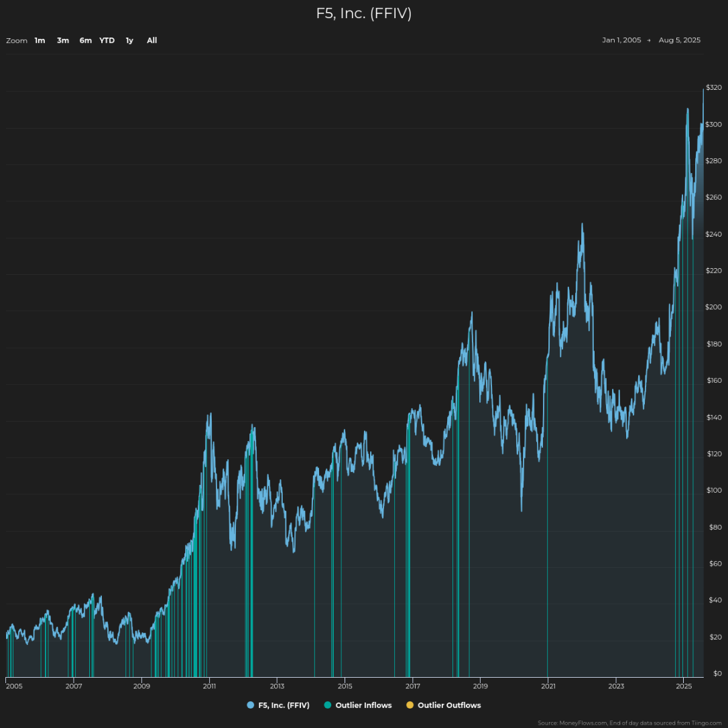This screenshot has height=728, width=728.
Task: Click the 2019 x-axis label
Action: point(481,686)
